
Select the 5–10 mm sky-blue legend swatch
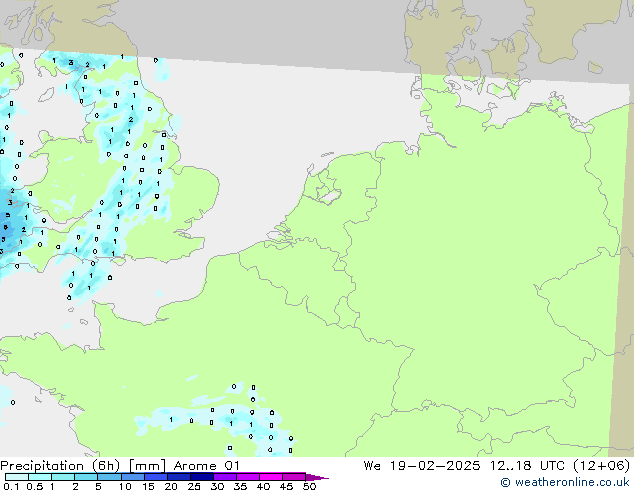point(109,477)
